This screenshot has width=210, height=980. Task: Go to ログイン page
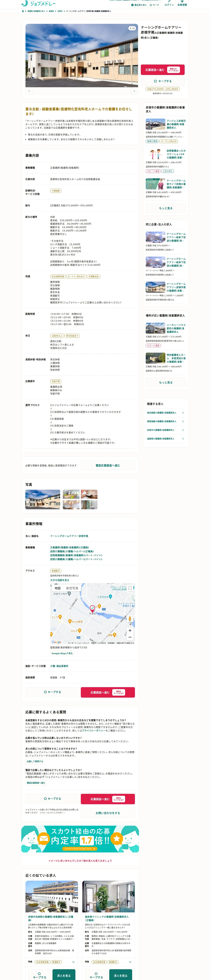pos(169,3)
